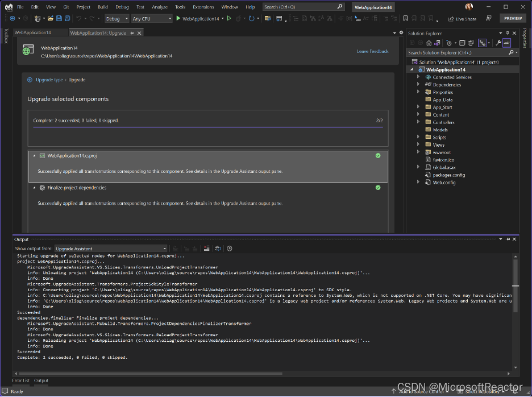Expand the Dependencies node in Solution Explorer
The image size is (532, 397).
(x=418, y=85)
